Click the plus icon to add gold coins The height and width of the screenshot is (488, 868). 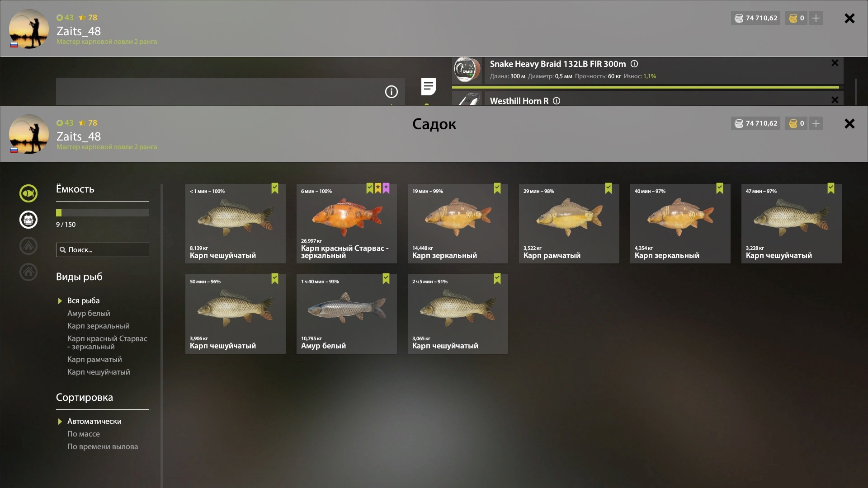[x=816, y=123]
